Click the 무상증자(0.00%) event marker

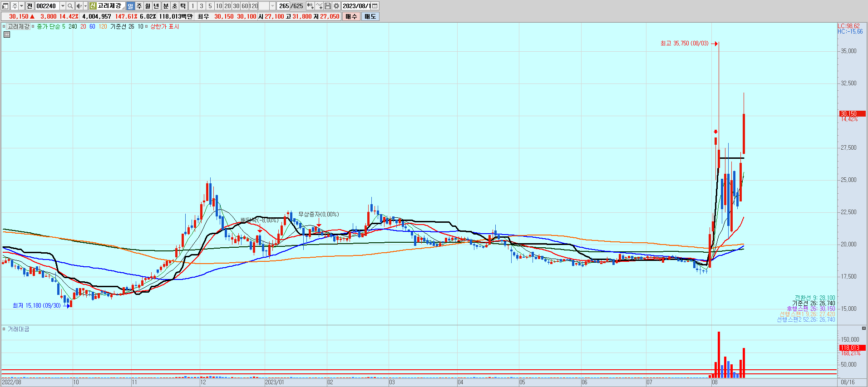pos(318,214)
